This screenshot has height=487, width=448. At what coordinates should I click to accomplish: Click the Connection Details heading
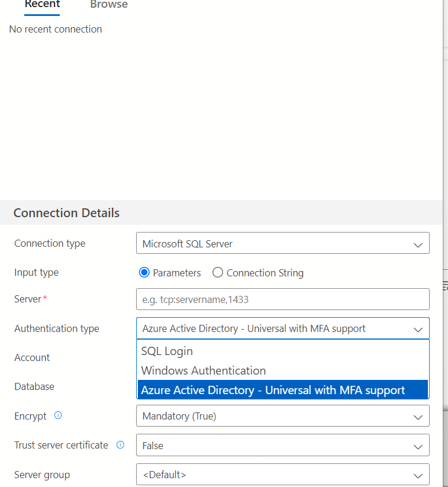click(x=66, y=213)
